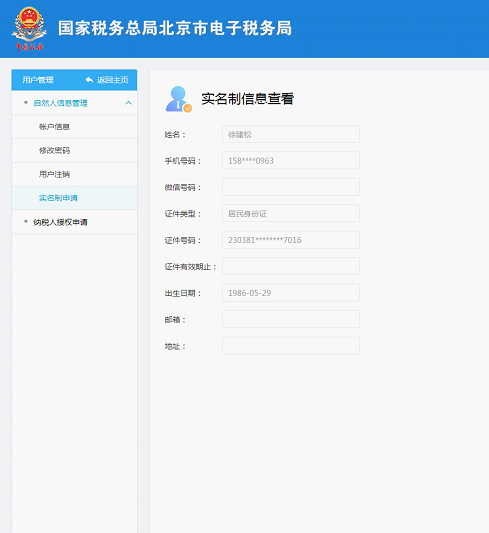Image resolution: width=489 pixels, height=533 pixels.
Task: Click the user avatar icon beside 实名制信息查看
Action: tap(178, 99)
